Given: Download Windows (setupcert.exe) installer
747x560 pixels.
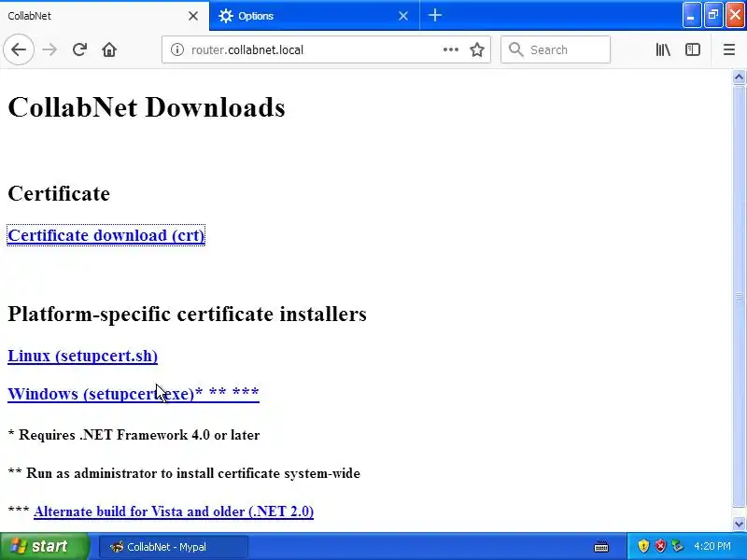Looking at the screenshot, I should click(x=134, y=394).
